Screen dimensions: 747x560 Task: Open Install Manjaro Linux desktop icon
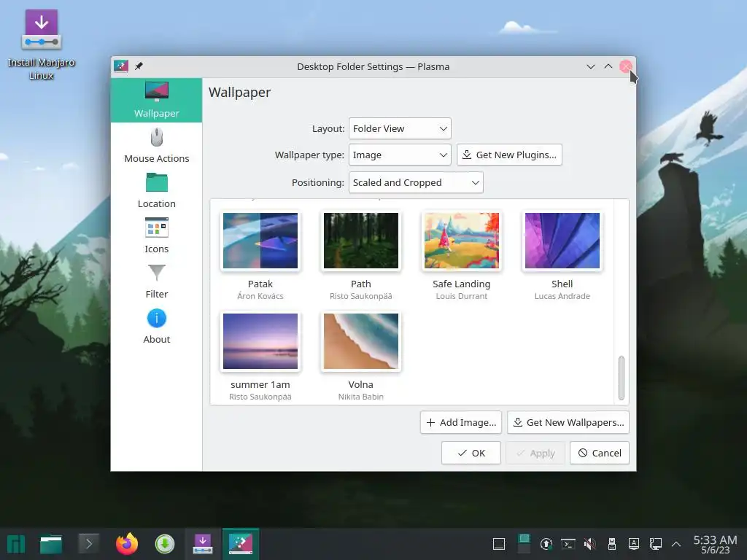[x=42, y=45]
